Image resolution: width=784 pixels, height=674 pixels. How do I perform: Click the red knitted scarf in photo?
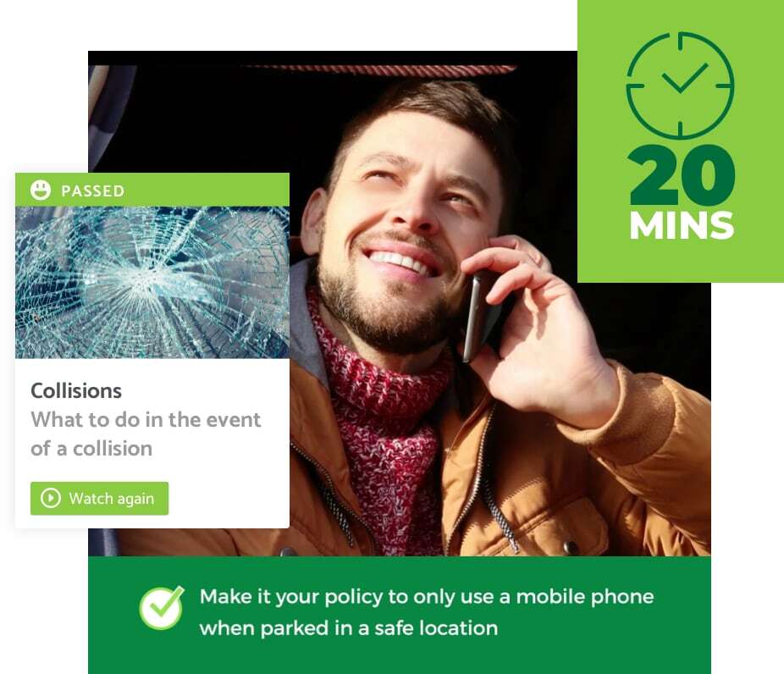385,425
